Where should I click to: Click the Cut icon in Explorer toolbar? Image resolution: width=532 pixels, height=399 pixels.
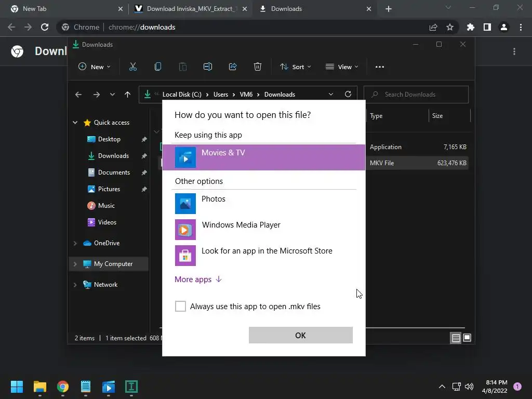(x=132, y=66)
